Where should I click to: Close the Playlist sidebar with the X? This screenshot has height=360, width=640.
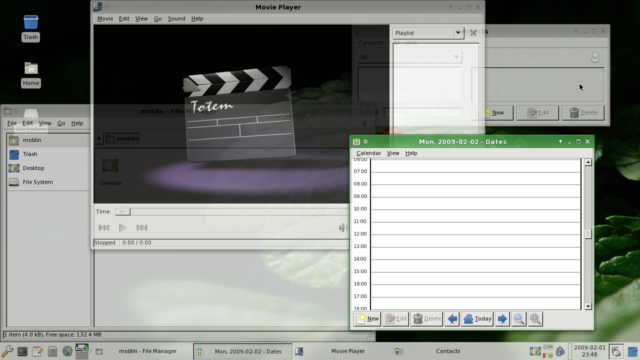pyautogui.click(x=473, y=33)
